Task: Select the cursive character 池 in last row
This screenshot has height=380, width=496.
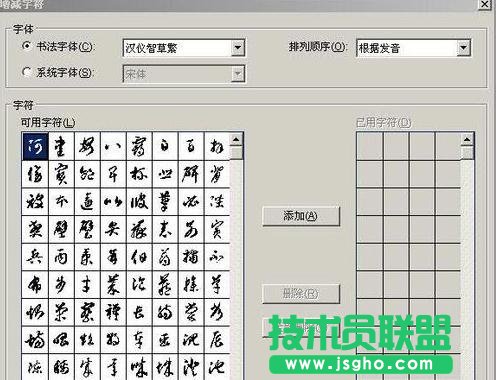Action: pos(217,367)
